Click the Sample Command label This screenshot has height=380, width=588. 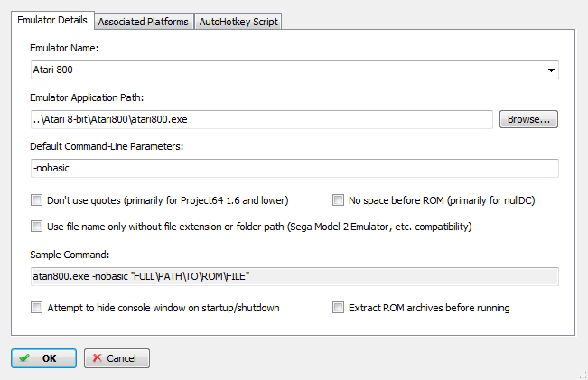[70, 255]
